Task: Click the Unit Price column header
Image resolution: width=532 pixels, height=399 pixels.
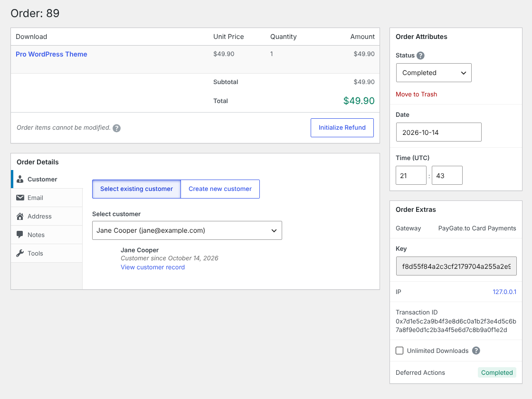Action: click(x=228, y=37)
